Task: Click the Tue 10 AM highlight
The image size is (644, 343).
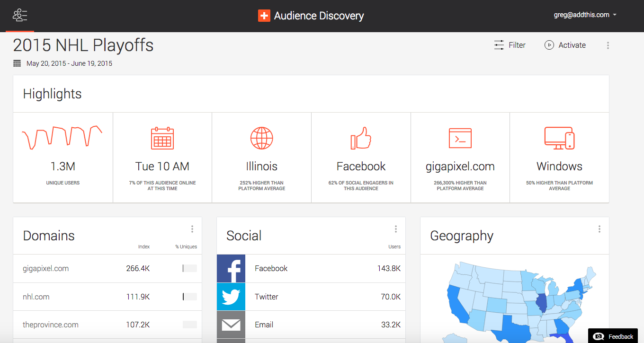Action: point(162,167)
